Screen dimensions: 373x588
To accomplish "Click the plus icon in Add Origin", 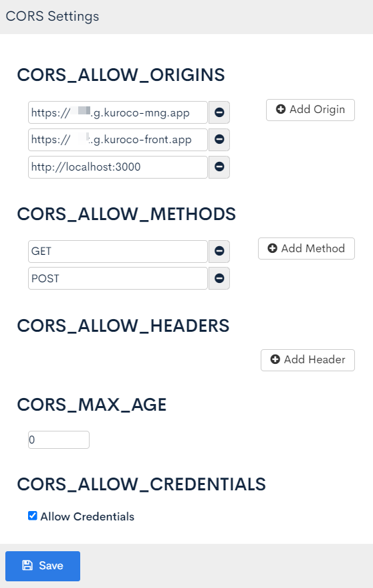I will click(x=280, y=109).
